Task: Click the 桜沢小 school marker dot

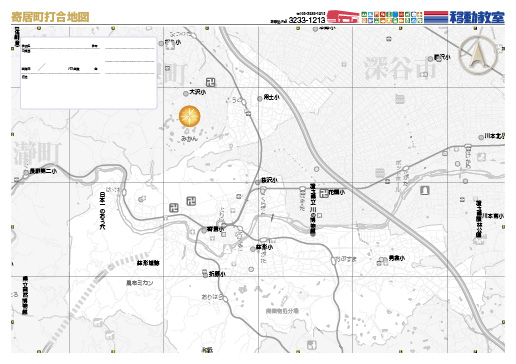Action: tap(257, 182)
